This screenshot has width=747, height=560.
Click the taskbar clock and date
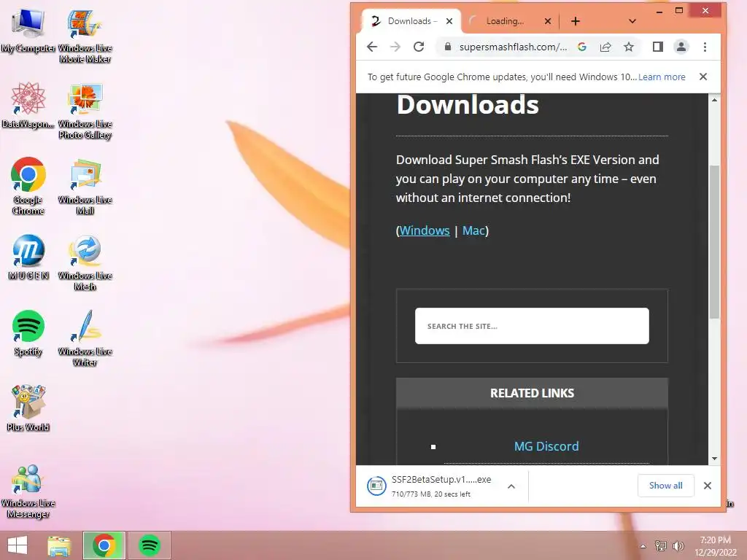[715, 545]
